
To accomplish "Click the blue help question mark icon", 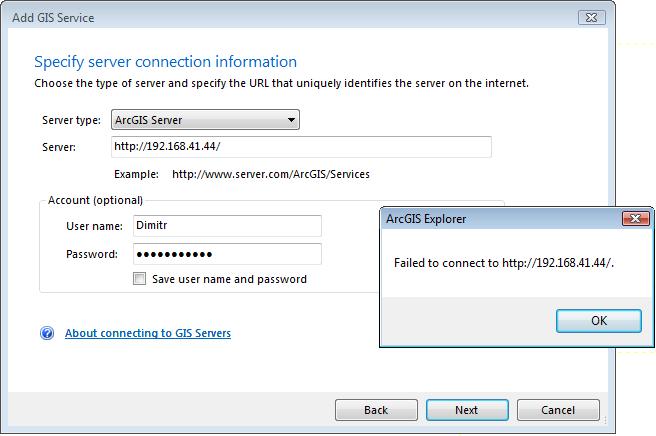I will tap(47, 333).
